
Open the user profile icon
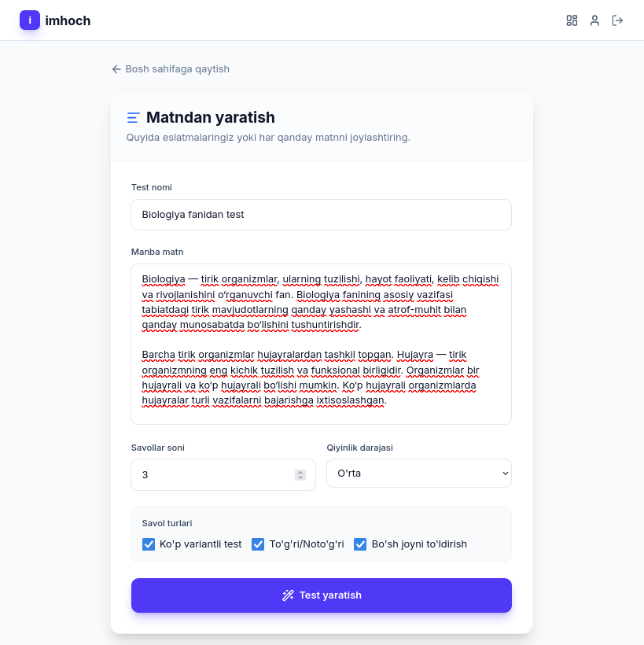coord(594,20)
